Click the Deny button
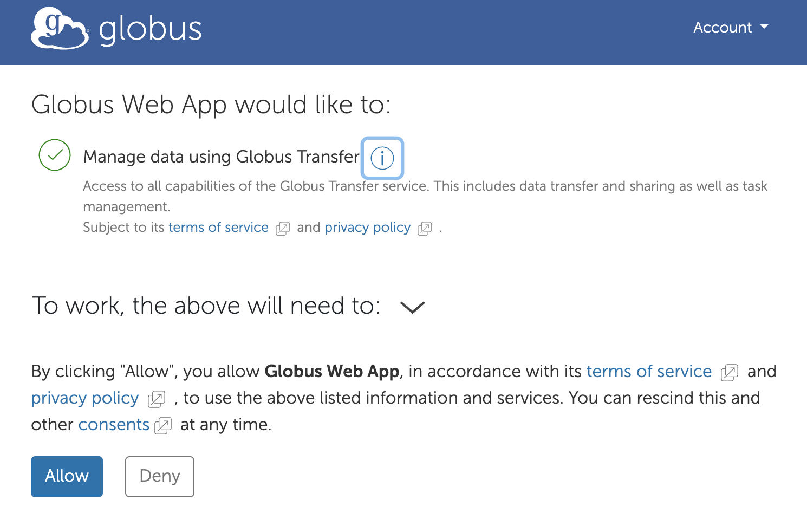 (159, 476)
